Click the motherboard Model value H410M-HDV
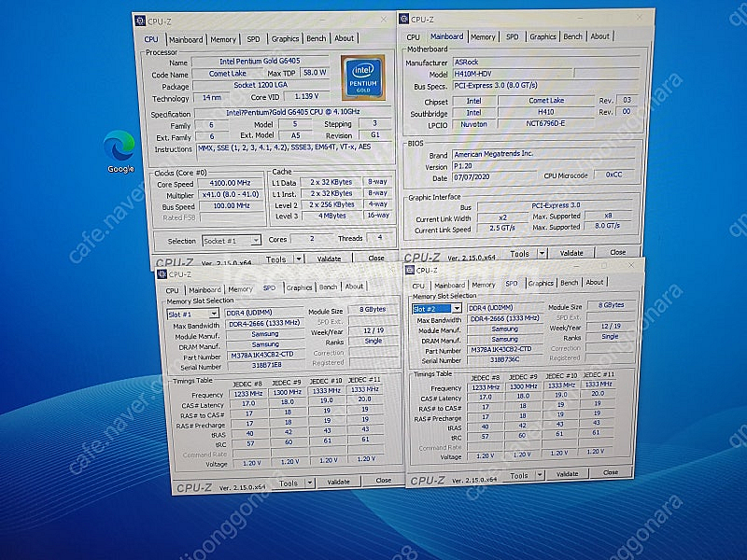 pyautogui.click(x=512, y=74)
